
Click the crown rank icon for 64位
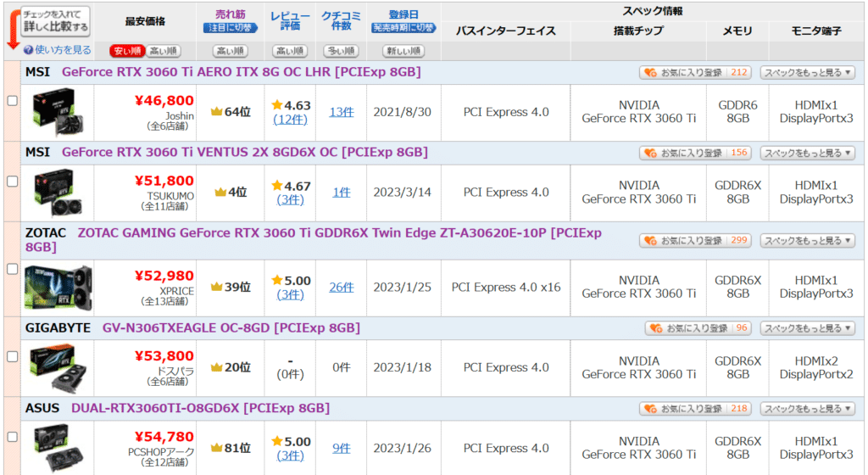point(216,112)
